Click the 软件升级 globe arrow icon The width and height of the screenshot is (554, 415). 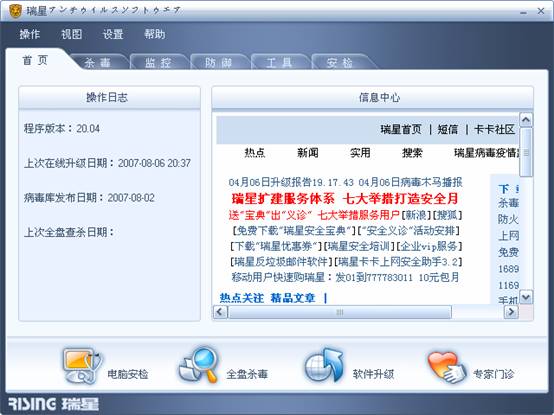[324, 365]
